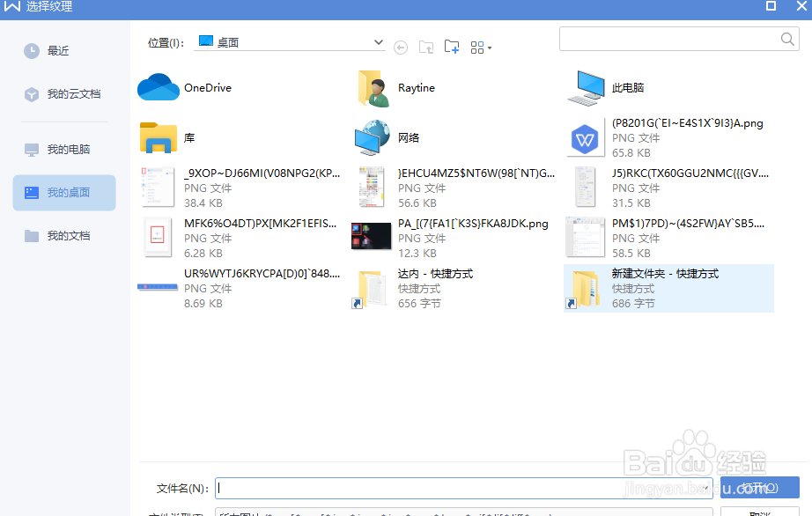Click the search magnifier icon
Viewport: 812px width, 516px height.
coord(788,39)
